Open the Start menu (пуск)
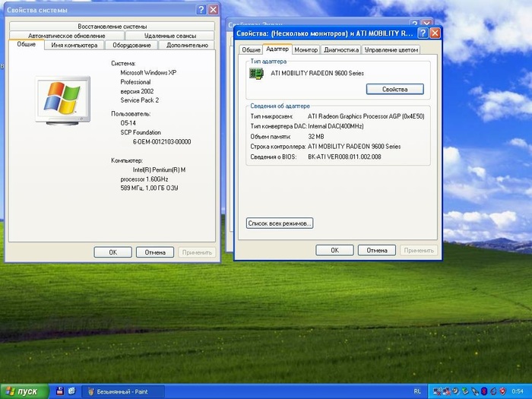The width and height of the screenshot is (532, 399). click(x=21, y=391)
